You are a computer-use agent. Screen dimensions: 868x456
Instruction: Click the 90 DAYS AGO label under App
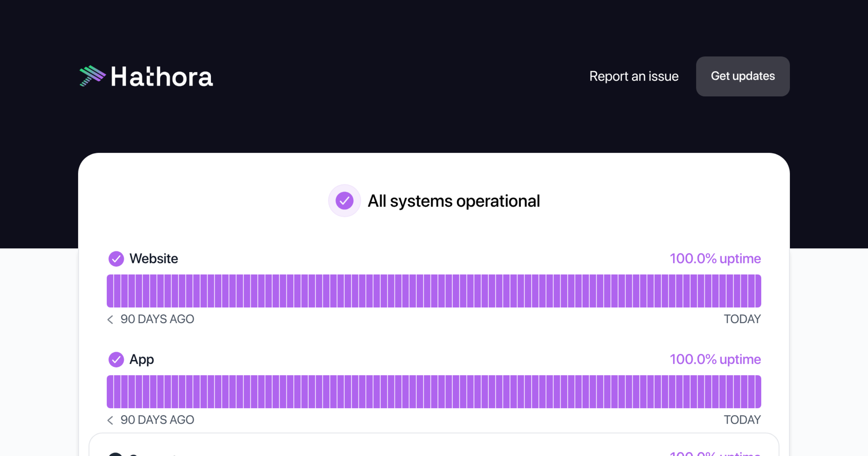[x=157, y=420]
